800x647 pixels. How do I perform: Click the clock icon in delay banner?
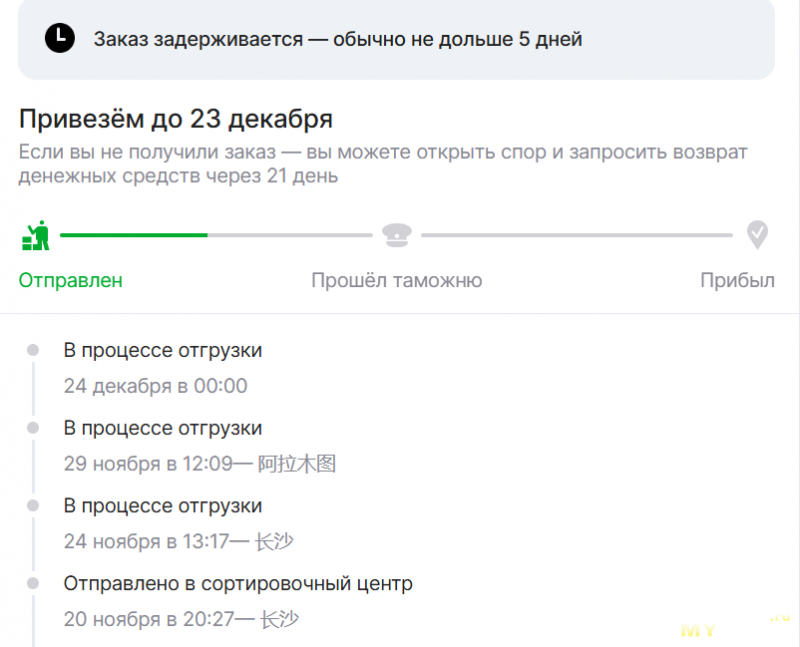click(x=59, y=38)
